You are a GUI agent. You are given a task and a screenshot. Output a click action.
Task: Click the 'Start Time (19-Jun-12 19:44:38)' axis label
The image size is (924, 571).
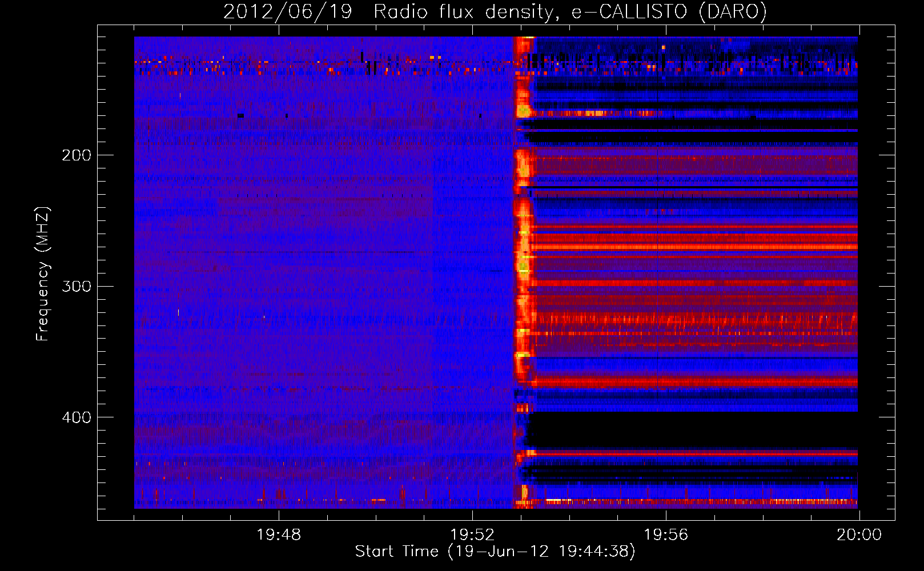pos(495,552)
